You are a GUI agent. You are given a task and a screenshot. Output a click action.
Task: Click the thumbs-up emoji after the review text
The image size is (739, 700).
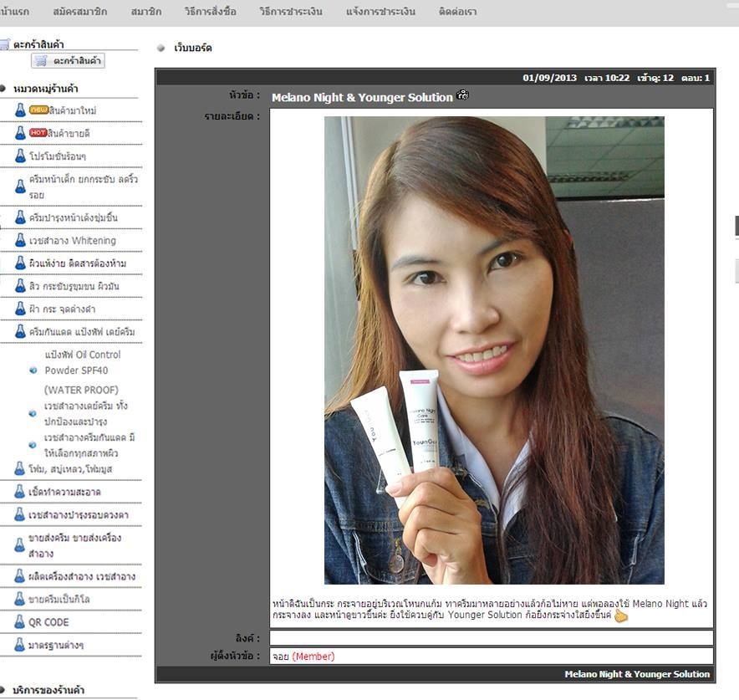point(621,616)
